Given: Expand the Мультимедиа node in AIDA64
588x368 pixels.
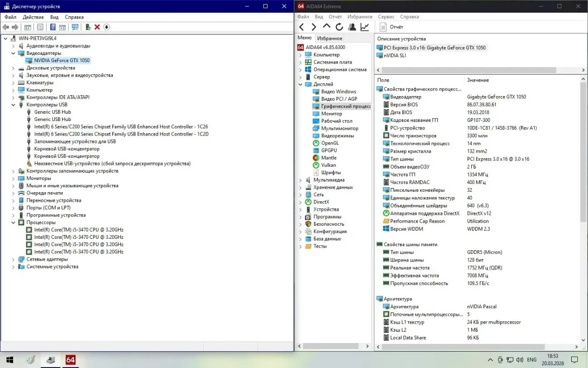Looking at the screenshot, I should click(x=300, y=180).
